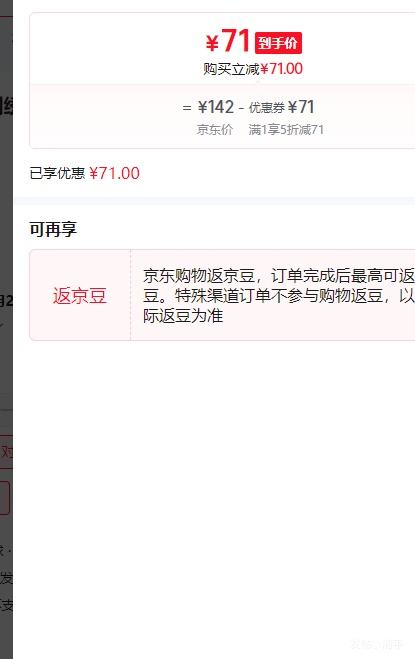Select the 购买立减¥71.00 discount text
Image resolution: width=415 pixels, height=659 pixels.
[x=253, y=69]
